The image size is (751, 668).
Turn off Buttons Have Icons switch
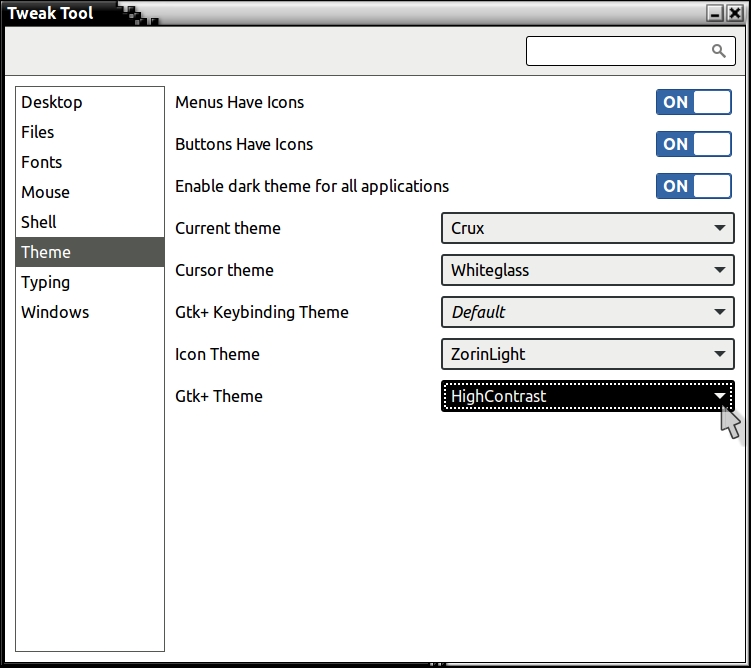click(693, 144)
